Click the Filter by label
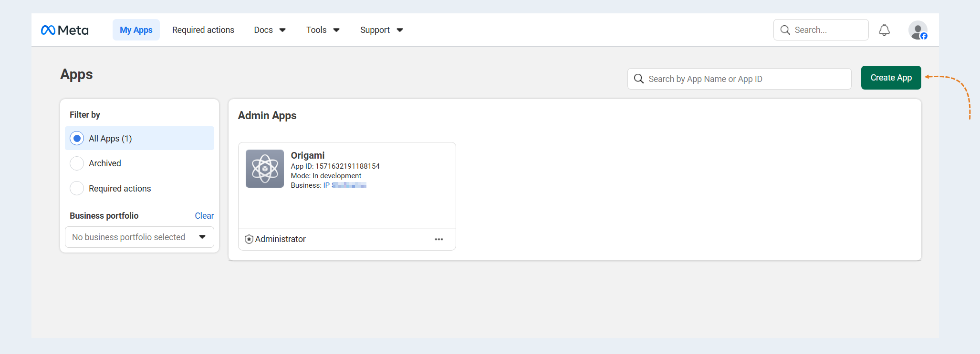This screenshot has height=354, width=980. (85, 115)
